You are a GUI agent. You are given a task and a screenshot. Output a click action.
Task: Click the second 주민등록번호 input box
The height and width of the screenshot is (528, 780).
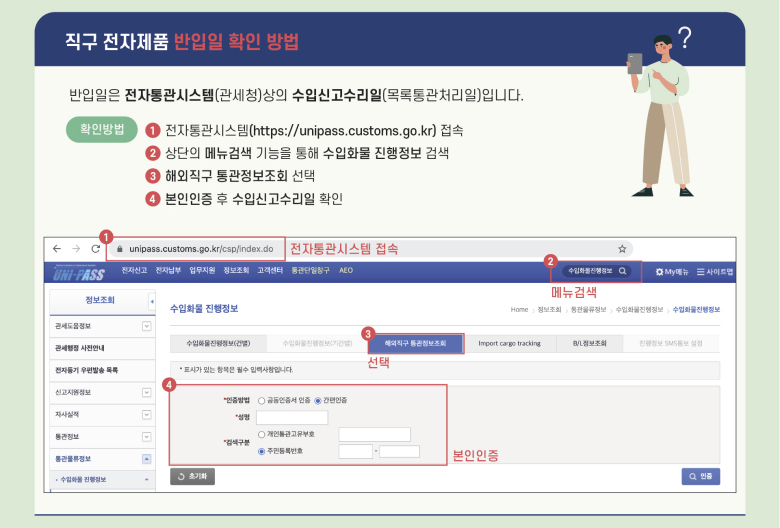coord(399,451)
